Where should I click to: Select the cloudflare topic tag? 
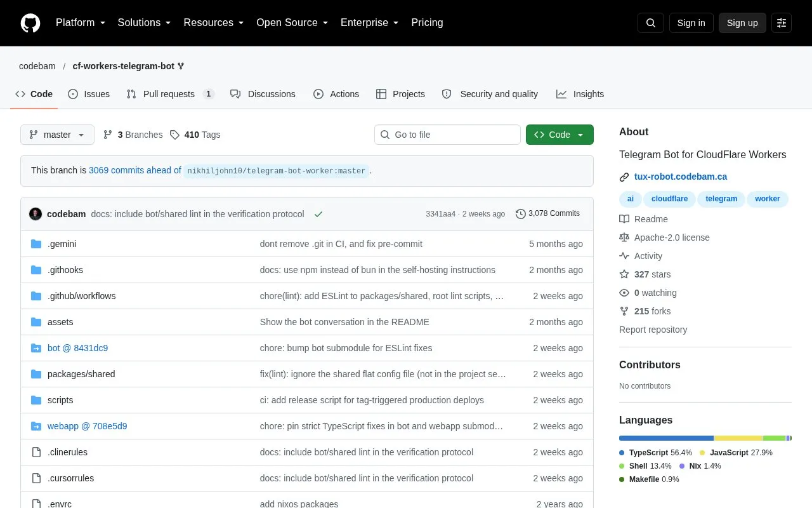(x=669, y=199)
